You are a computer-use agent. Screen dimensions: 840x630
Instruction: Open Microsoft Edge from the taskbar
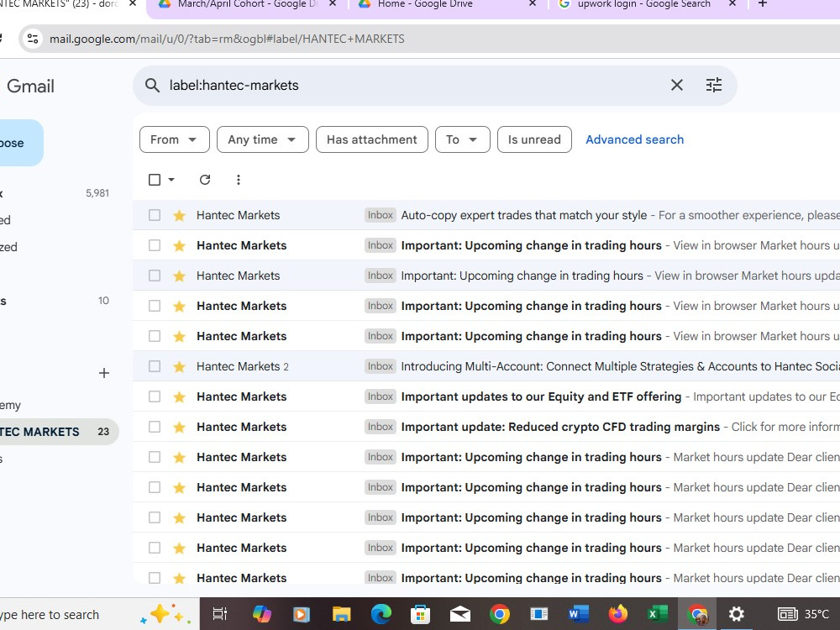(381, 614)
